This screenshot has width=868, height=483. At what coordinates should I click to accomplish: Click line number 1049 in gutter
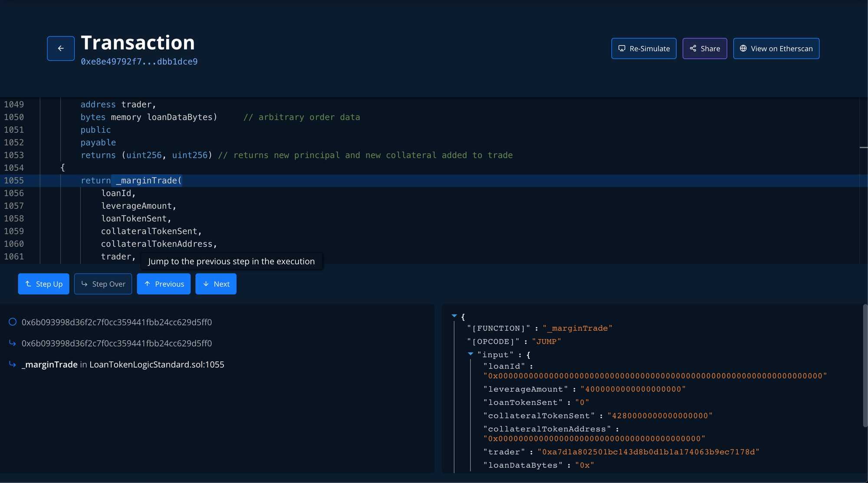click(x=14, y=105)
